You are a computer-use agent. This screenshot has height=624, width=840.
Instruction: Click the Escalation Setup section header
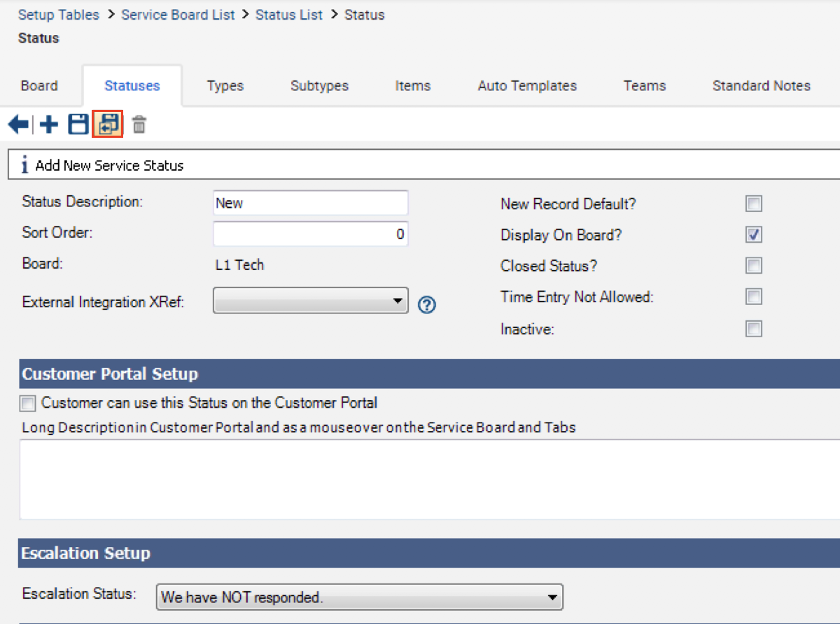click(430, 553)
